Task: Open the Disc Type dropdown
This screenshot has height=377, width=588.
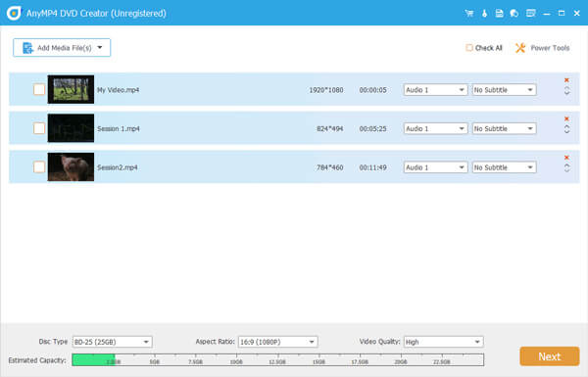Action: pyautogui.click(x=112, y=342)
